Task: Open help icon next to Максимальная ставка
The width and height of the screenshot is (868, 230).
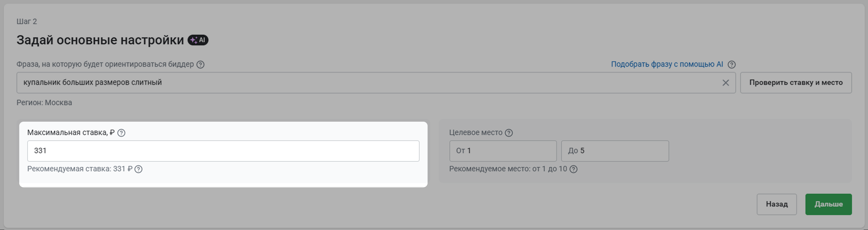Action: [121, 133]
